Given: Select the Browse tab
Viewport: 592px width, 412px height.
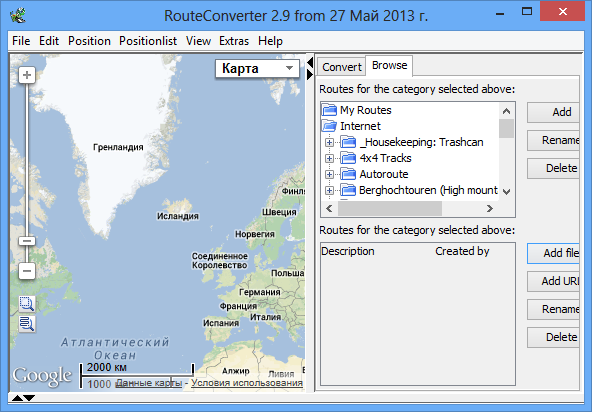Looking at the screenshot, I should pyautogui.click(x=389, y=65).
